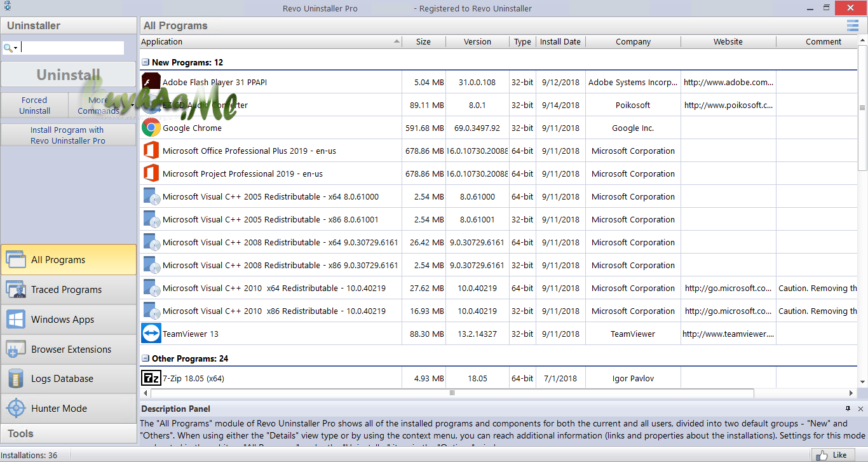
Task: Click icon of Visual C++ 2008 x64 Redistributable
Action: [x=151, y=242]
